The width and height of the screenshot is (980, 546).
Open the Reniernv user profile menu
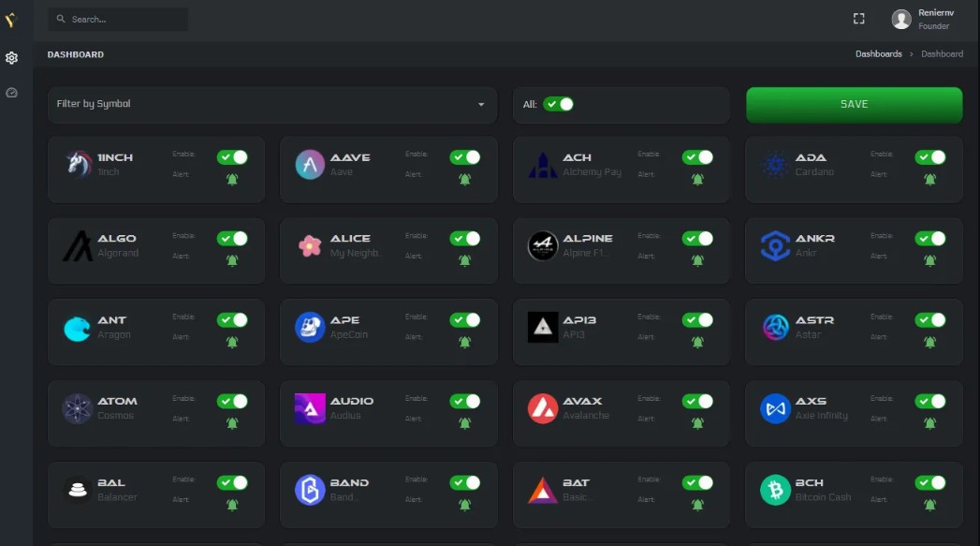[x=923, y=19]
